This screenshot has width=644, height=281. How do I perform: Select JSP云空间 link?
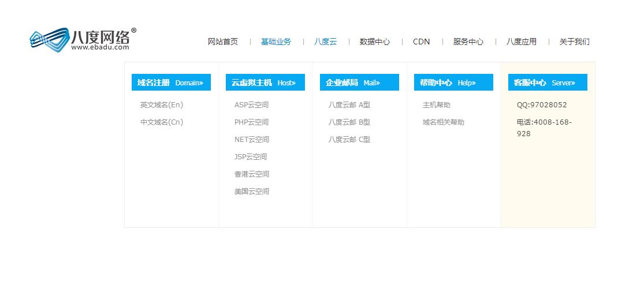pyautogui.click(x=251, y=157)
